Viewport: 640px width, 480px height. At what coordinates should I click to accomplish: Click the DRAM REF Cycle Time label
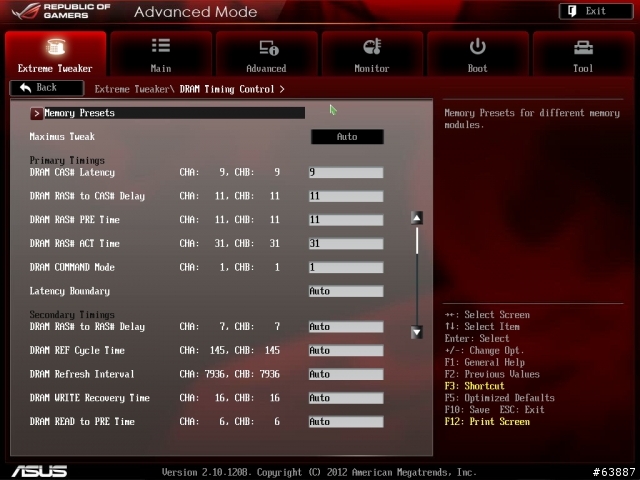77,350
